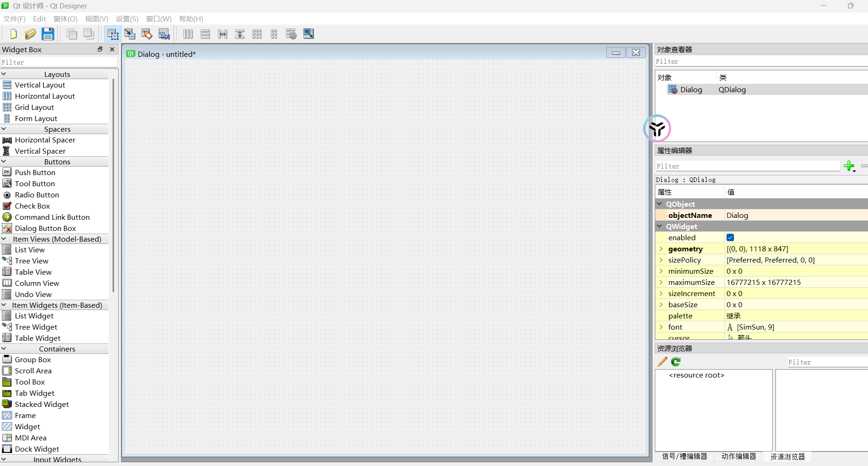Expand the geometry property row
The image size is (868, 466).
tap(661, 249)
